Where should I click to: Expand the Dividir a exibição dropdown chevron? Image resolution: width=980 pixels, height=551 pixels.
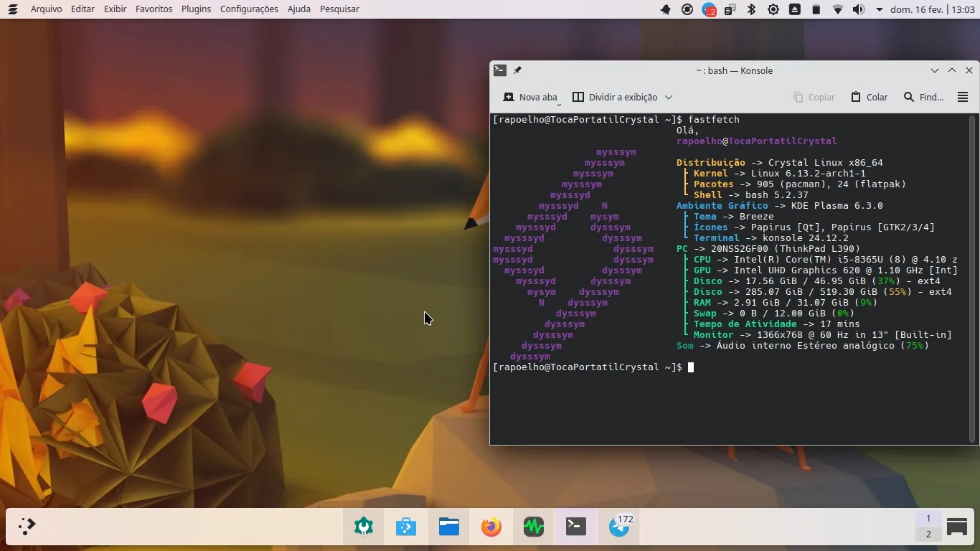[669, 97]
